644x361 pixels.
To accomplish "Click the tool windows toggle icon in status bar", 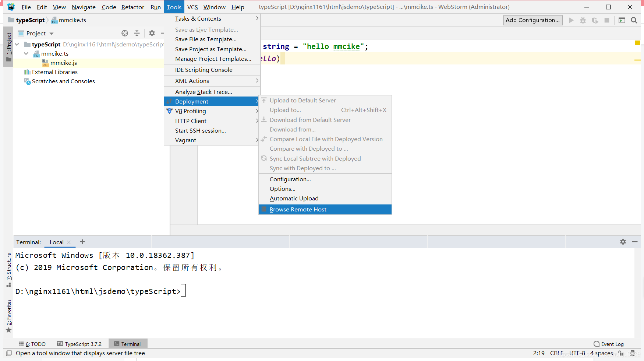I will [x=9, y=353].
